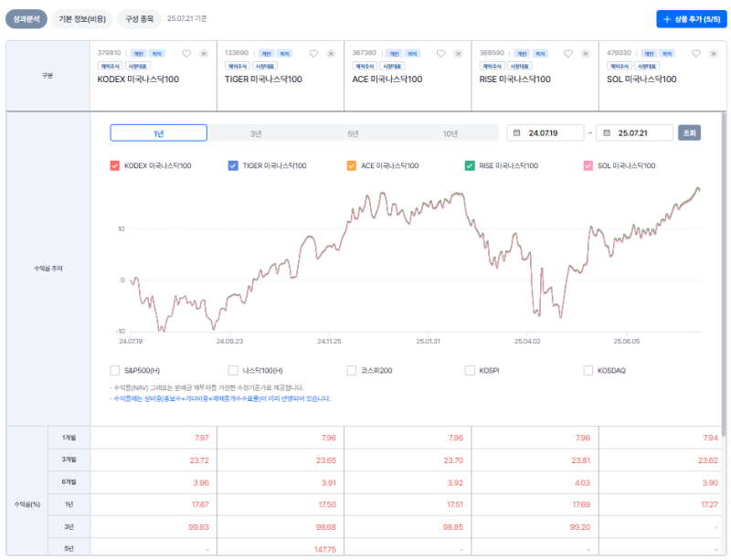Enable the 코스피200 benchmark checkbox
The width and height of the screenshot is (731, 560).
pyautogui.click(x=351, y=370)
